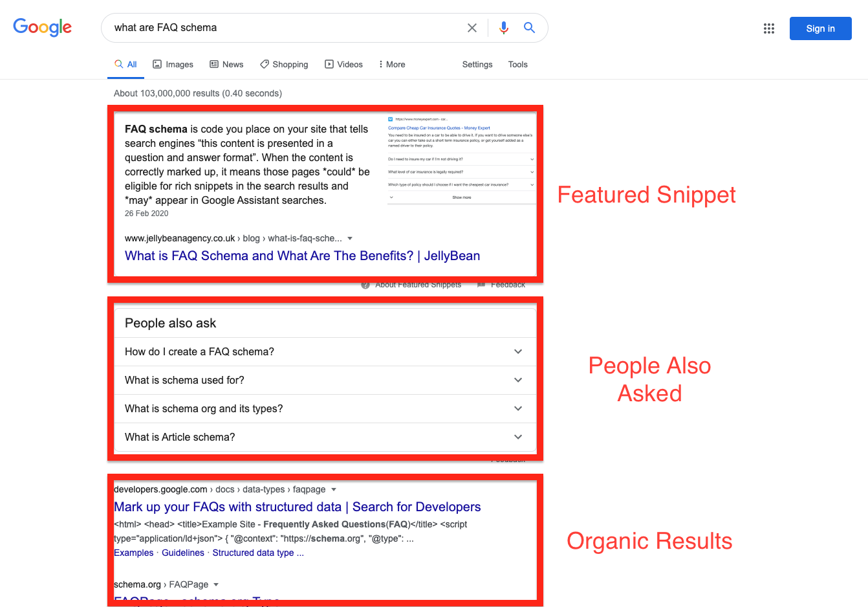
Task: Clear the search box with X icon
Action: pyautogui.click(x=472, y=28)
